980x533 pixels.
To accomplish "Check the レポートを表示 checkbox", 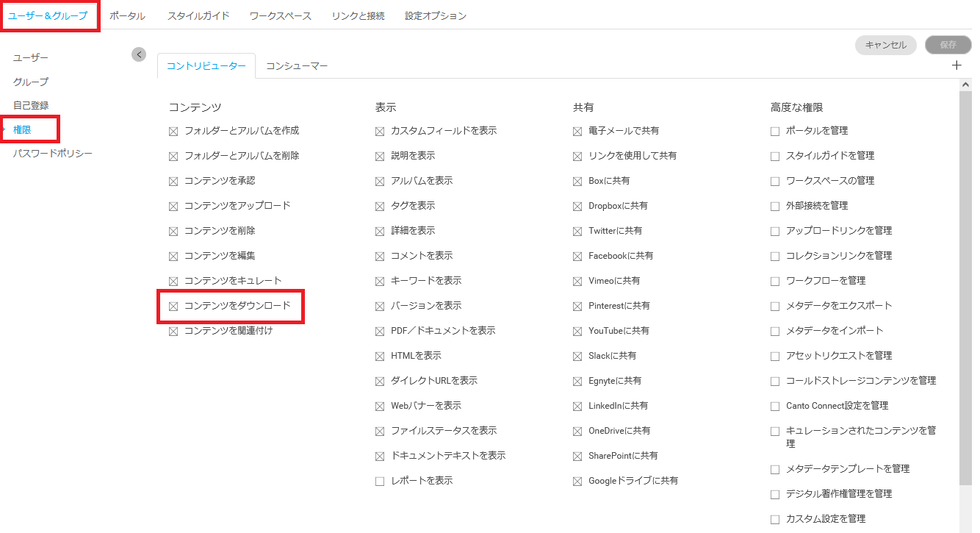I will click(x=380, y=481).
